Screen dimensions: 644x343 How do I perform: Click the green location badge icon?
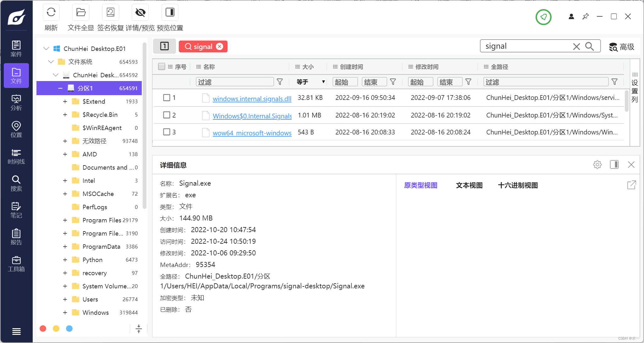543,17
